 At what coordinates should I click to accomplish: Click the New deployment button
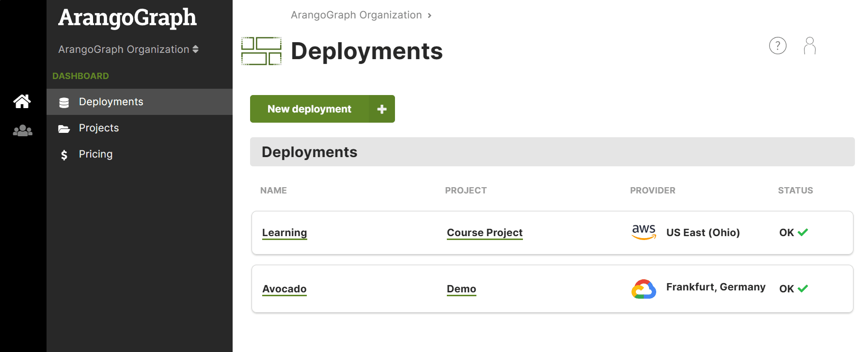click(x=322, y=109)
